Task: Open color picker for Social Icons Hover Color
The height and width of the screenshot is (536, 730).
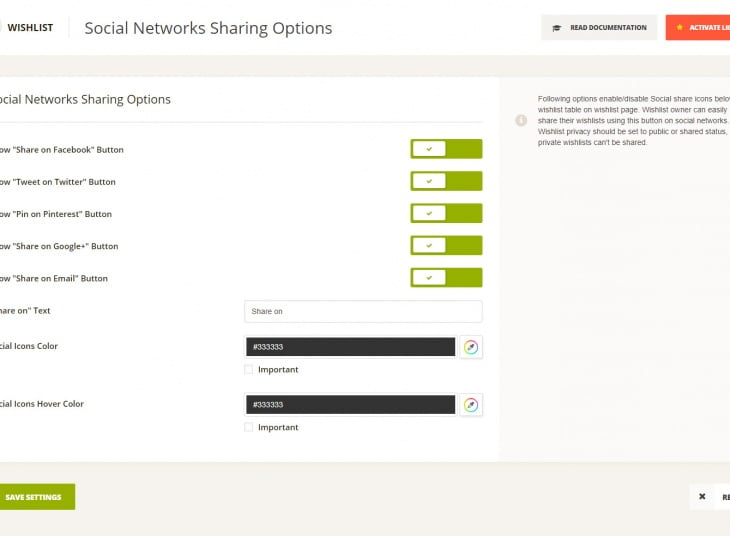Action: click(470, 405)
